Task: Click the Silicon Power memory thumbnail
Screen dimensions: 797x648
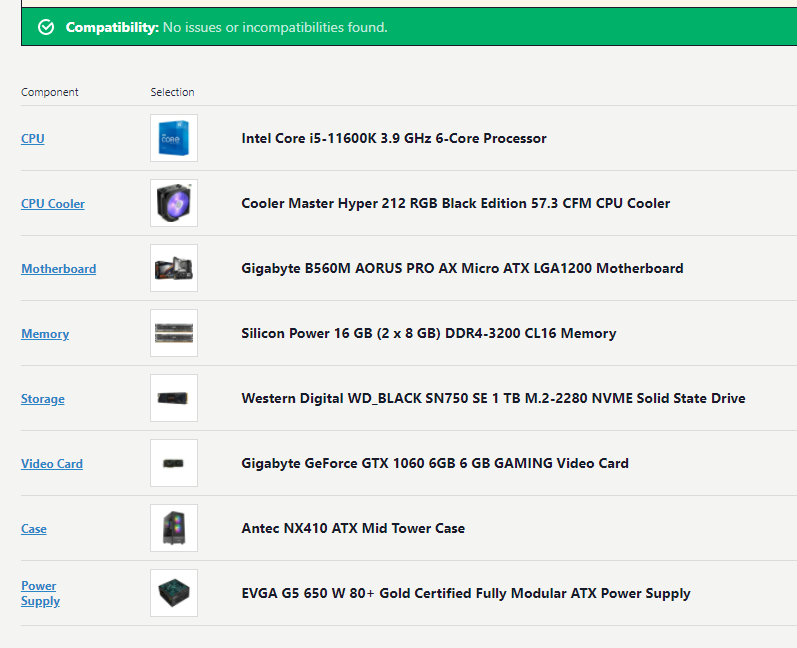Action: tap(174, 333)
